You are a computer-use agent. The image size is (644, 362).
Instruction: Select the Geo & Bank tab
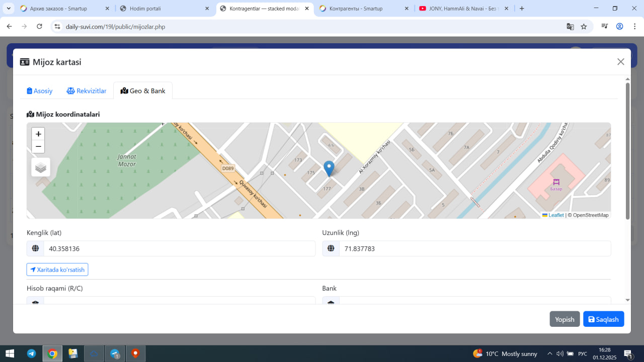[x=143, y=91]
